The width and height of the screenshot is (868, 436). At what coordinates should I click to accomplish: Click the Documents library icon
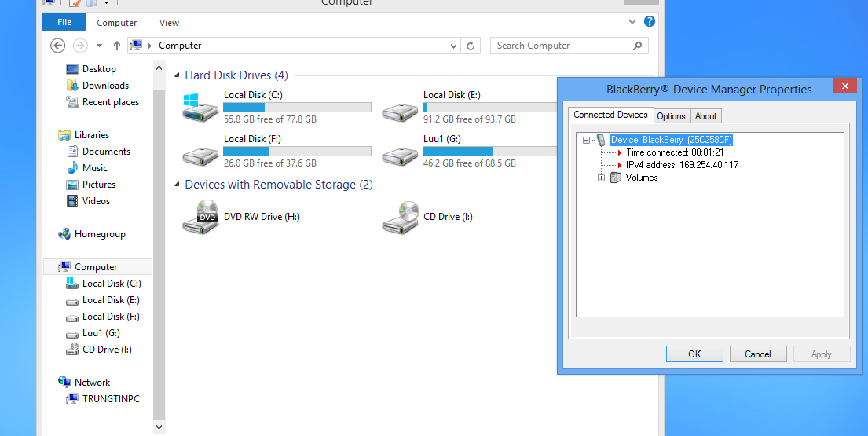pos(72,151)
